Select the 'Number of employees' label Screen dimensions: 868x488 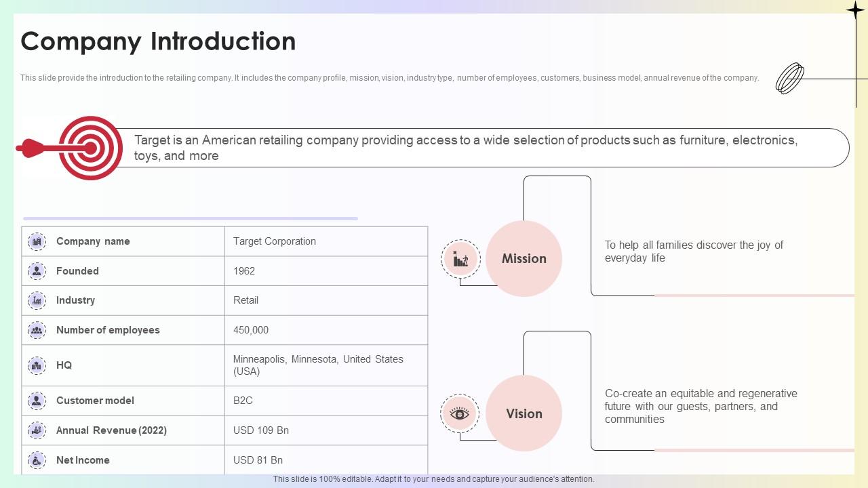point(108,330)
